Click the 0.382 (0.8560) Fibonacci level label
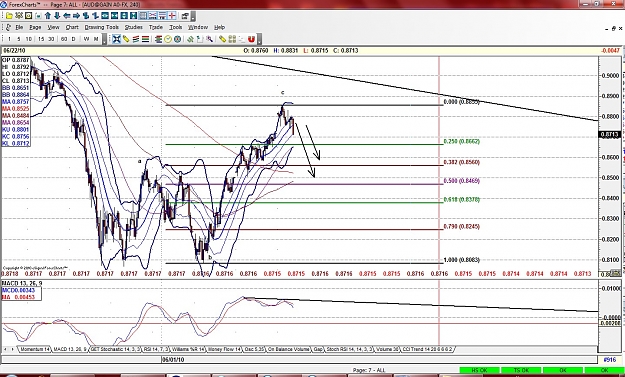625x377 pixels. (462, 163)
